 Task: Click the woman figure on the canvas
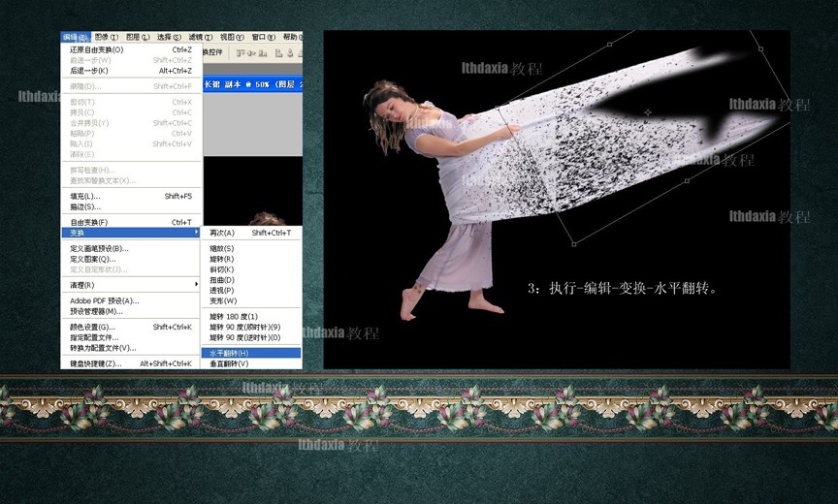pos(441,201)
